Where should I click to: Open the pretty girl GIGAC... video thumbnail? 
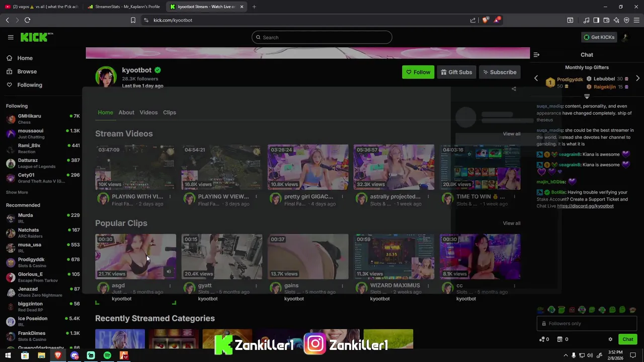[308, 167]
